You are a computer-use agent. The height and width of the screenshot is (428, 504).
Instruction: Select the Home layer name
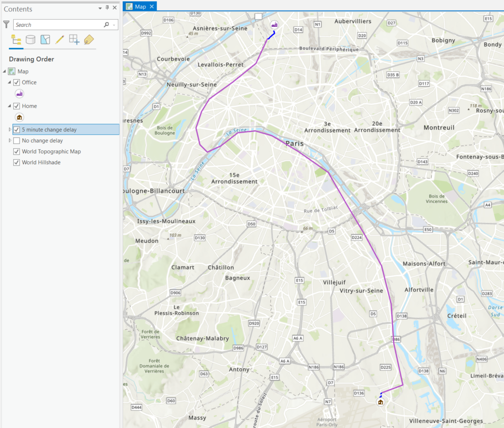(30, 106)
